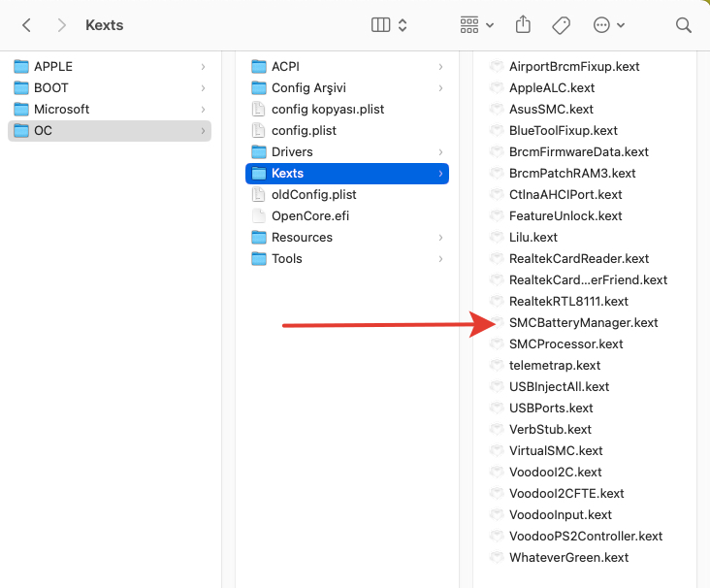Select SMCBatteryManager.kext
Screen dimensions: 710x588
coord(583,323)
